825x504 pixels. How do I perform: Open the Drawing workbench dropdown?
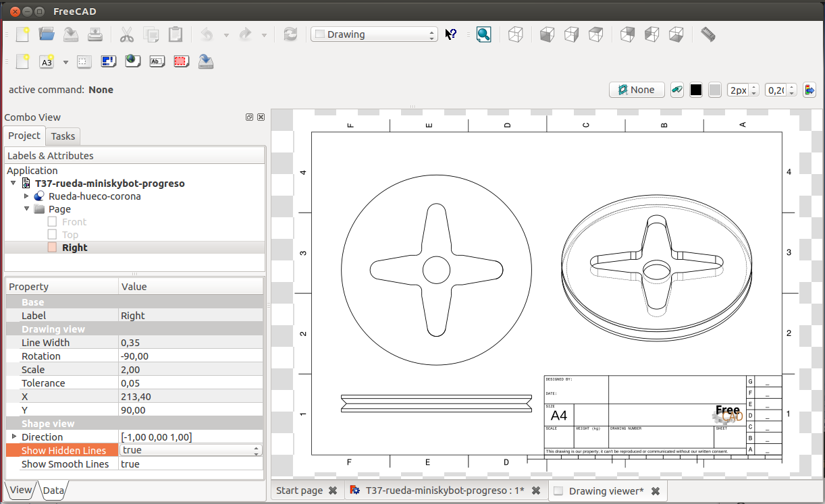pyautogui.click(x=374, y=34)
